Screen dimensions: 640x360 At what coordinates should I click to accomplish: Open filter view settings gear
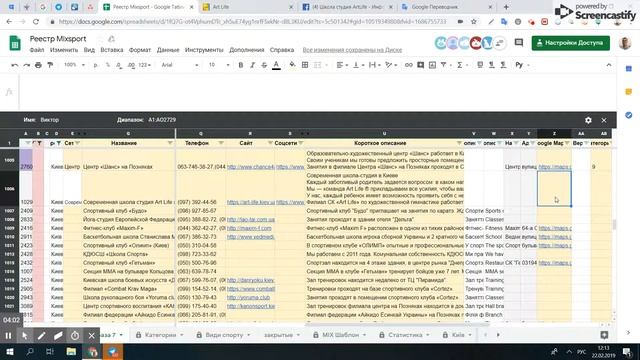click(588, 120)
